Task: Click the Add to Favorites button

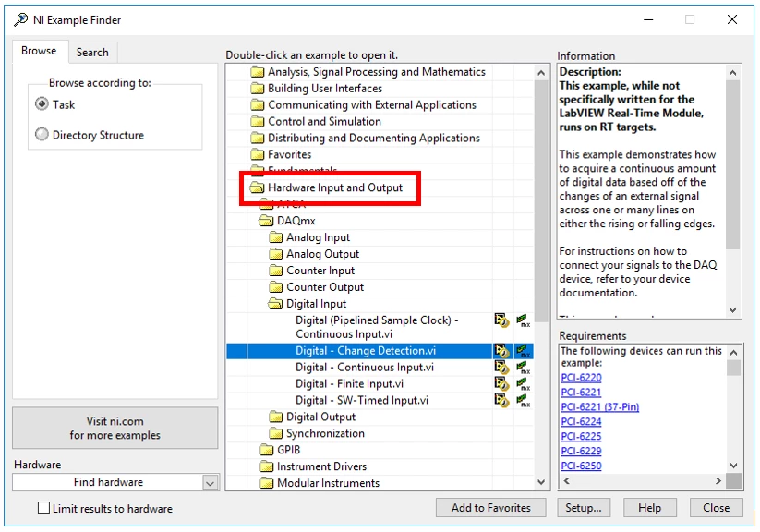Action: tap(491, 508)
